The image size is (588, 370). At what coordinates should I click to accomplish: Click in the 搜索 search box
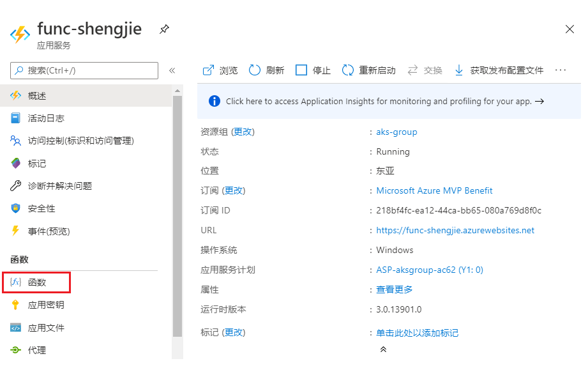[x=89, y=70]
